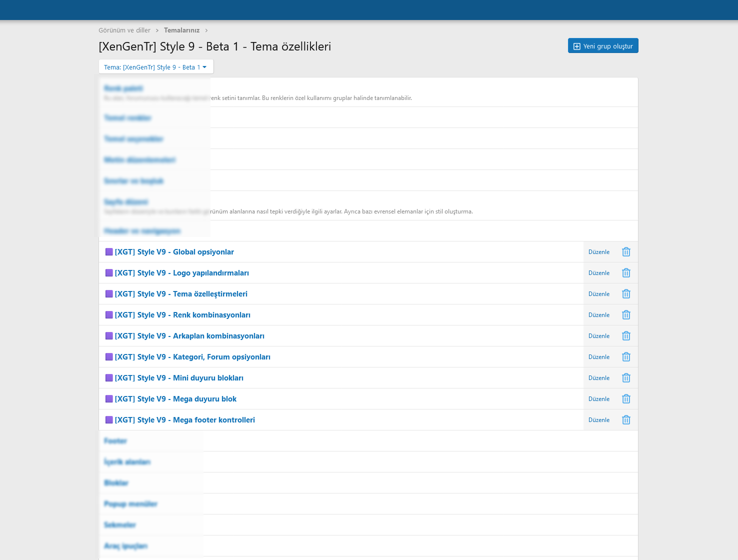The height and width of the screenshot is (560, 738).
Task: Click Düzenle for Mini duyuru blokları
Action: point(599,378)
